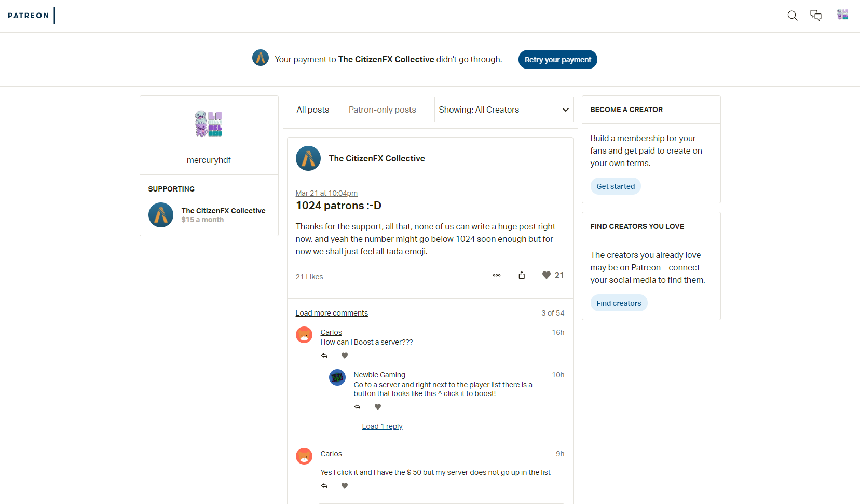This screenshot has width=860, height=504.
Task: Click Carlos's avatar on 9h comment
Action: (304, 456)
